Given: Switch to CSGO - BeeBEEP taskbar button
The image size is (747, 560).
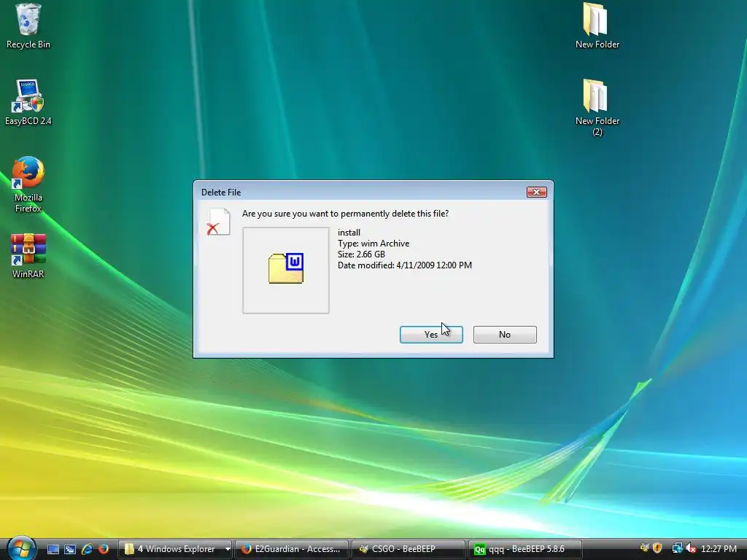Looking at the screenshot, I should click(408, 549).
